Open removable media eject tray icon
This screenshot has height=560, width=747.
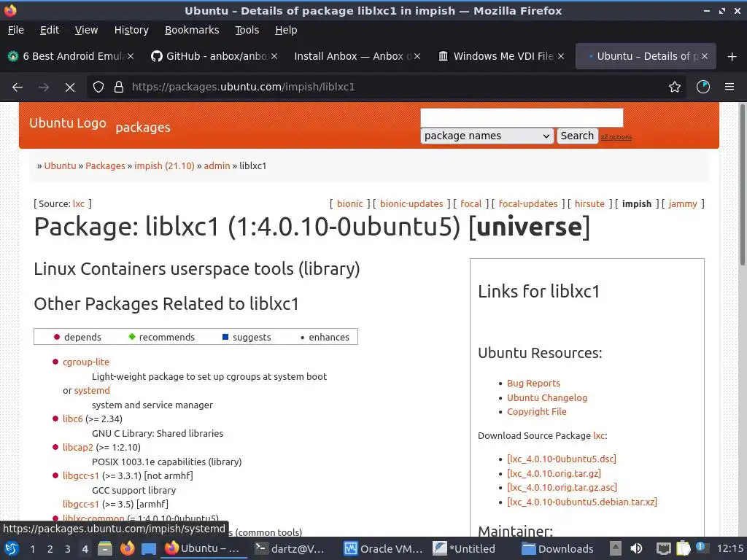(x=616, y=549)
